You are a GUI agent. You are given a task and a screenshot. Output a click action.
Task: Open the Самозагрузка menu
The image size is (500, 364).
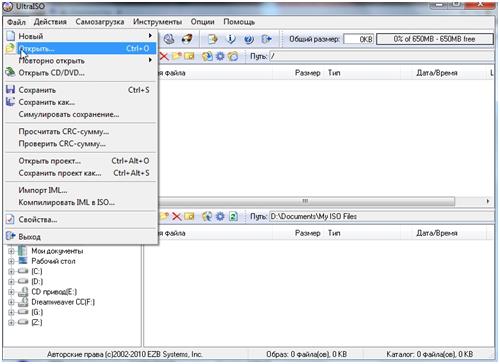100,22
